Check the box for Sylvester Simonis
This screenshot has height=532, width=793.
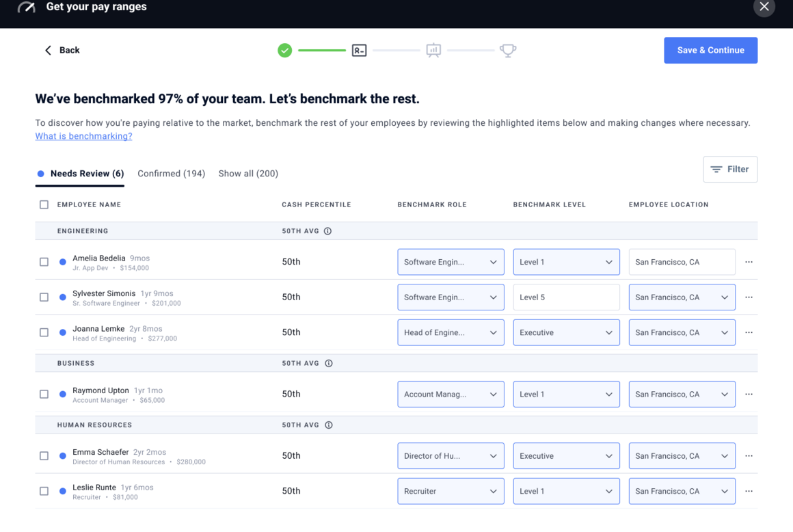[x=44, y=297]
